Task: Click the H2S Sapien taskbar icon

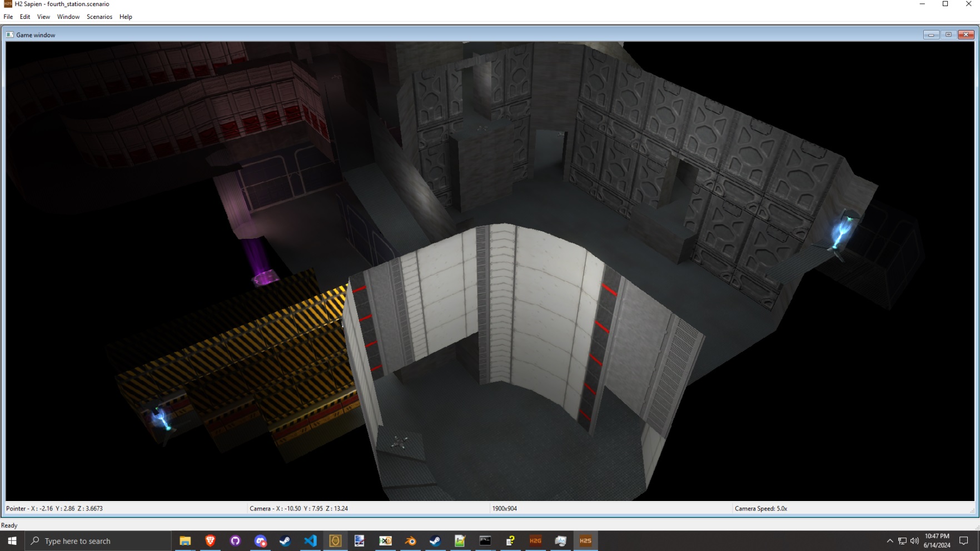Action: (x=585, y=541)
